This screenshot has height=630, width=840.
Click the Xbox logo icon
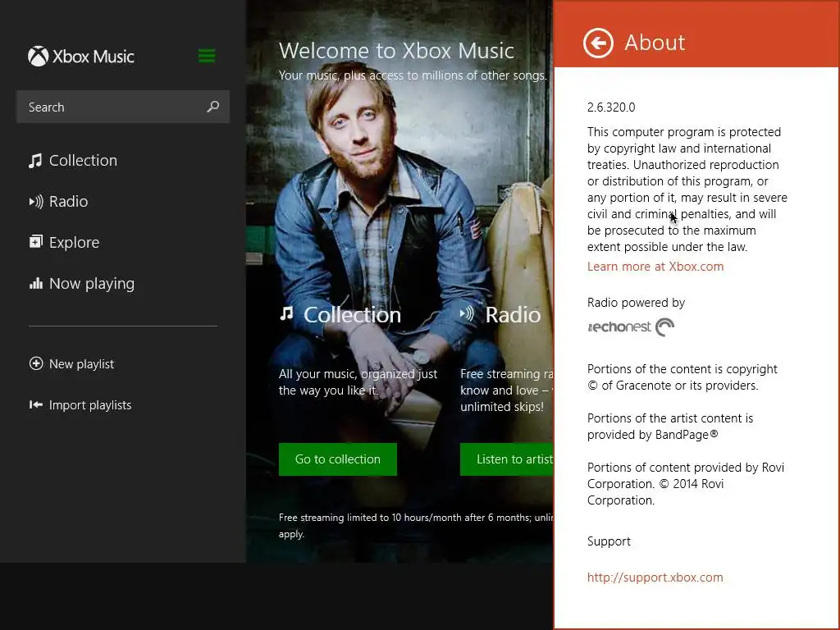(x=38, y=56)
